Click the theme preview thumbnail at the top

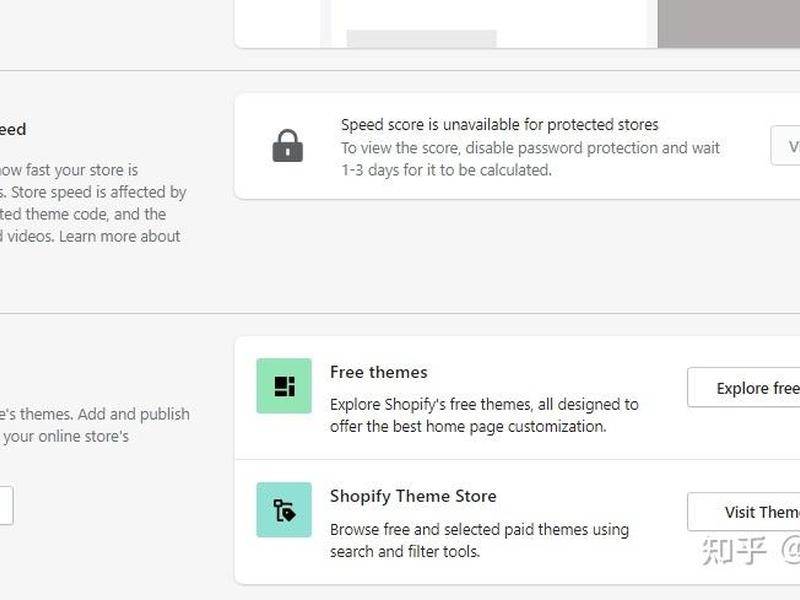tap(489, 23)
